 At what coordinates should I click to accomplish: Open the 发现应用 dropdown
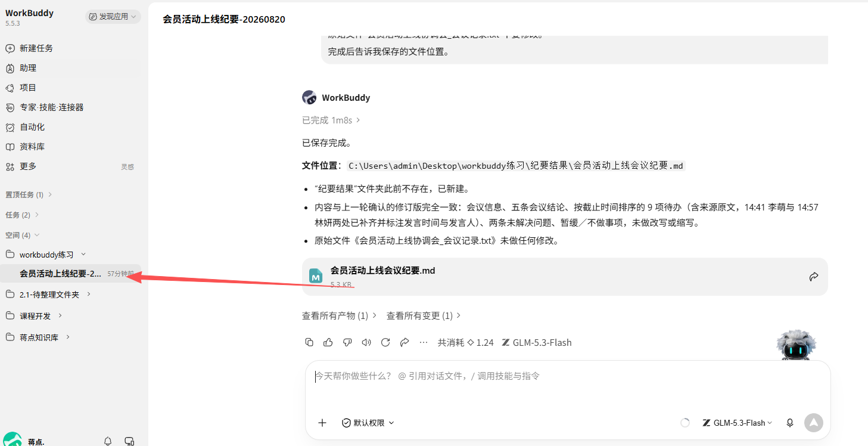click(x=113, y=17)
